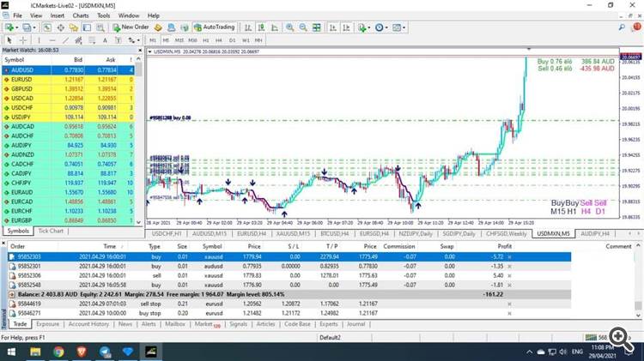The width and height of the screenshot is (644, 361).
Task: Open the File menu
Action: [x=18, y=15]
